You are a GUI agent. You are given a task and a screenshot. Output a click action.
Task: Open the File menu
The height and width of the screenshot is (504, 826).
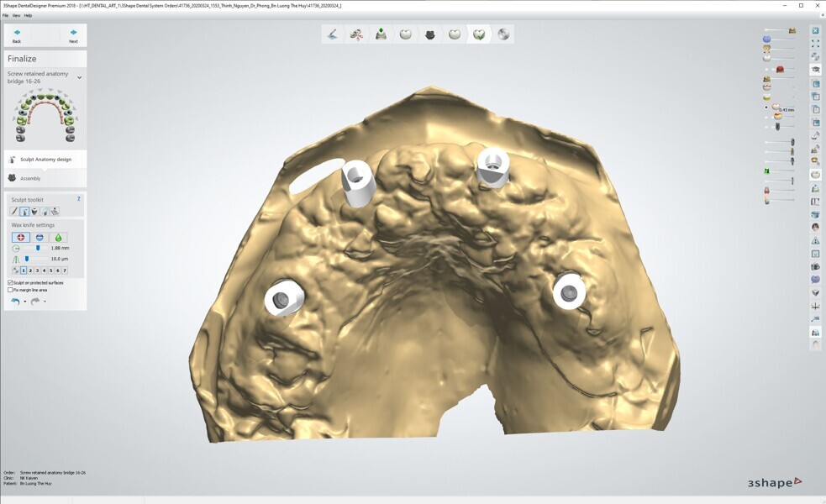6,15
